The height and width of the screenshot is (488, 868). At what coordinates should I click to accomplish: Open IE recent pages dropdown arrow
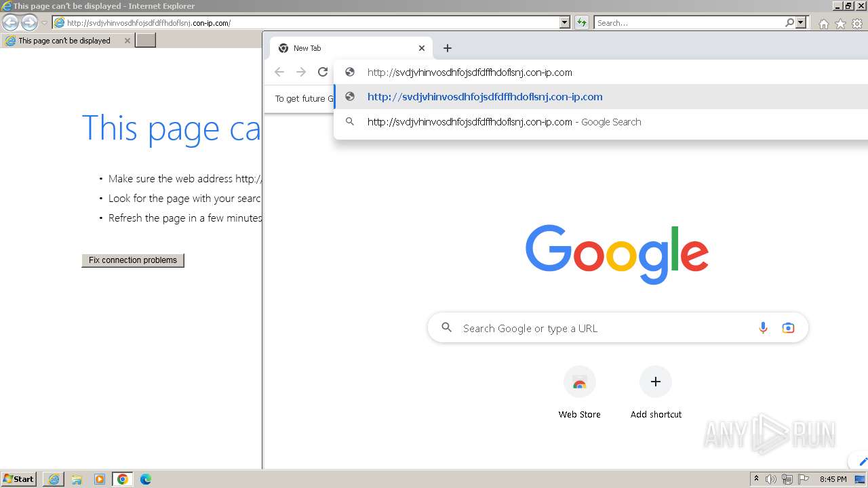click(x=44, y=23)
